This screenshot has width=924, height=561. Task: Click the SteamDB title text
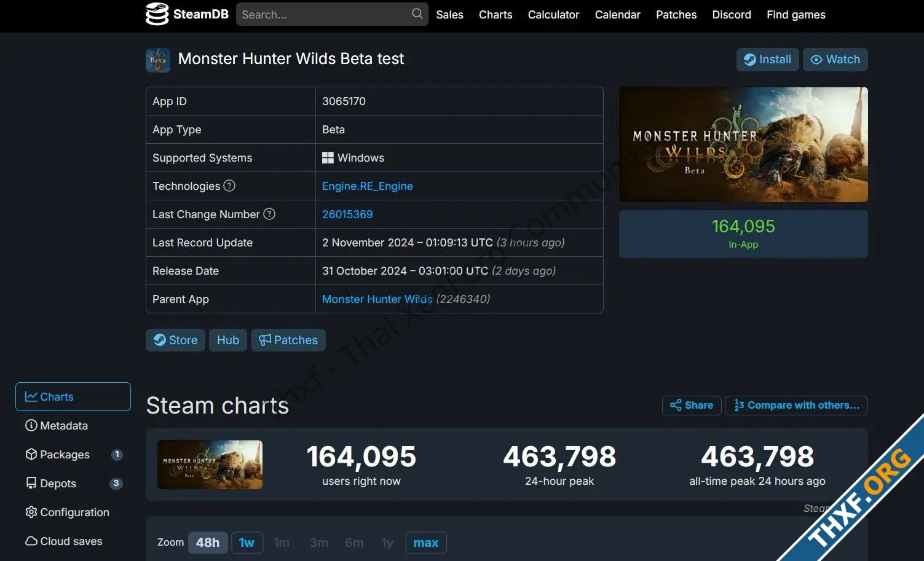point(200,14)
